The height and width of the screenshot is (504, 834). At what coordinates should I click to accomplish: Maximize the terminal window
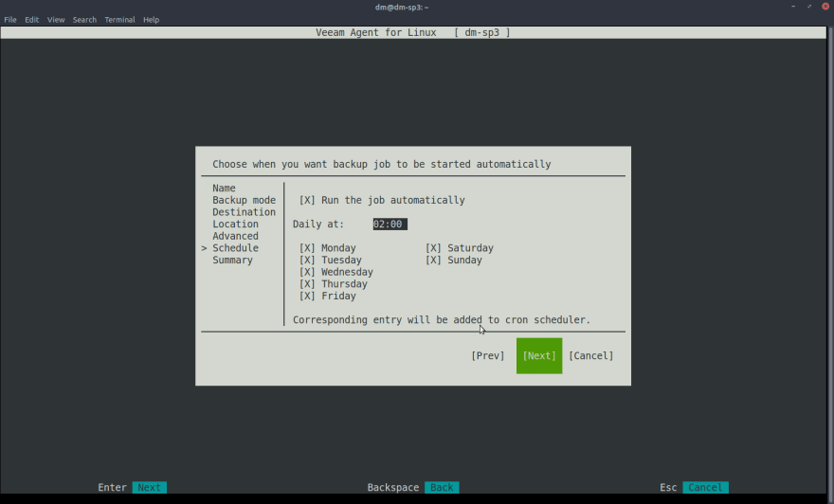(809, 7)
